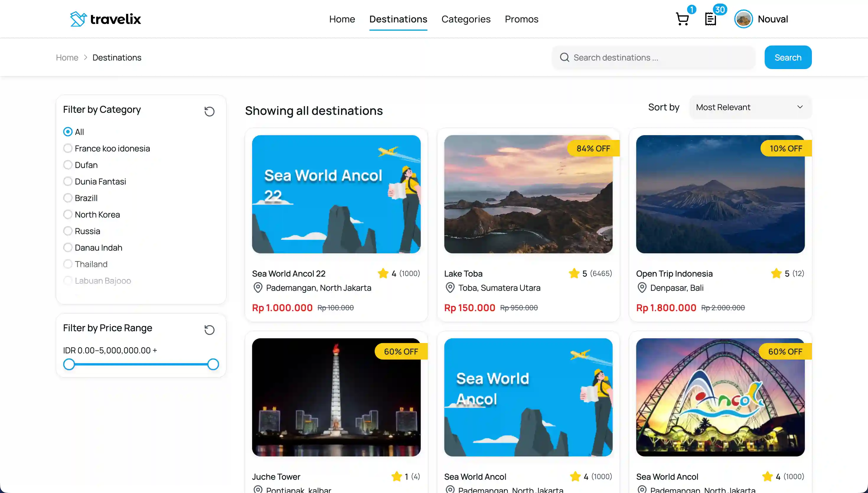Image resolution: width=868 pixels, height=493 pixels.
Task: Click the 84% OFF badge
Action: pos(593,148)
